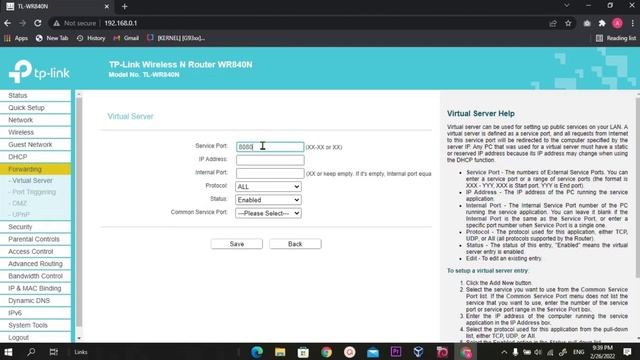
Task: Click the tp-link logo
Action: (39, 72)
